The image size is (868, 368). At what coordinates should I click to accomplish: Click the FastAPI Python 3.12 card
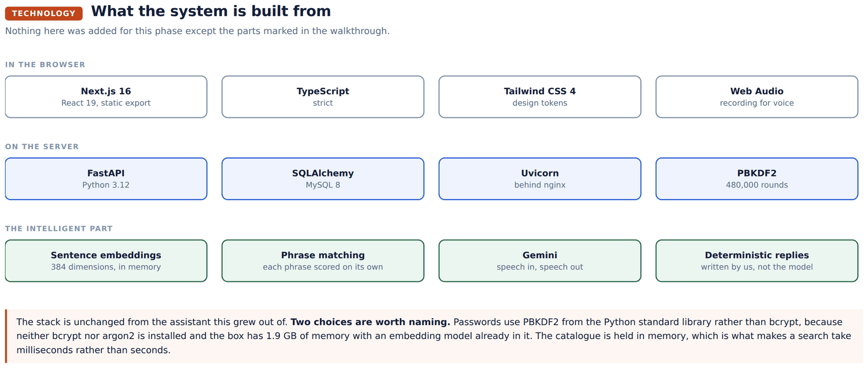106,179
